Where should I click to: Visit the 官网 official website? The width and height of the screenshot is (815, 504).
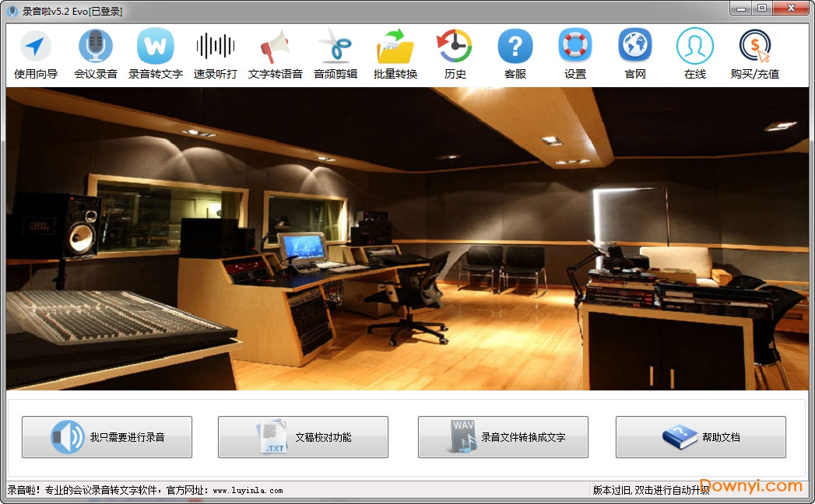[x=634, y=53]
